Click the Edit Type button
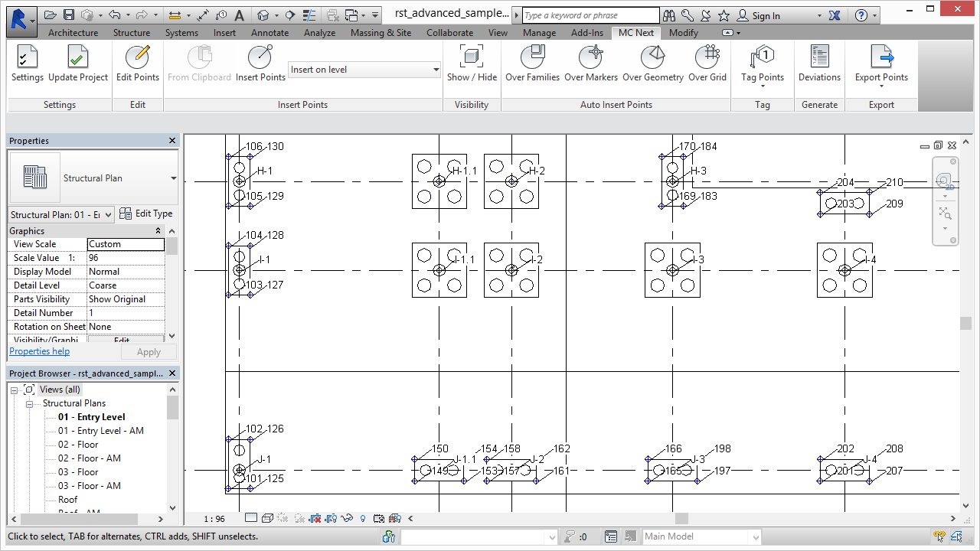980x551 pixels. [146, 214]
